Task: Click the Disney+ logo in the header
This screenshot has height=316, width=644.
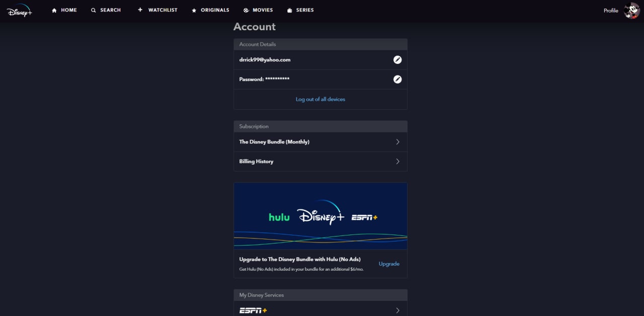Action: tap(20, 10)
